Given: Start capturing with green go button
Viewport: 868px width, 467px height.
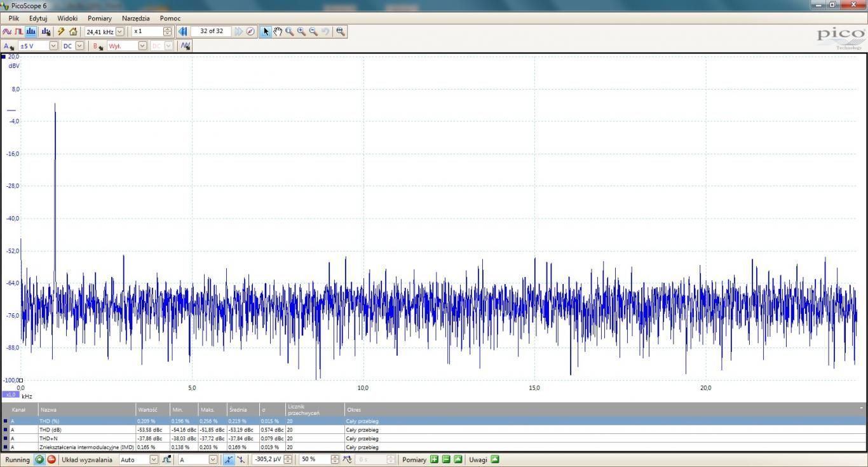Looking at the screenshot, I should (39, 459).
